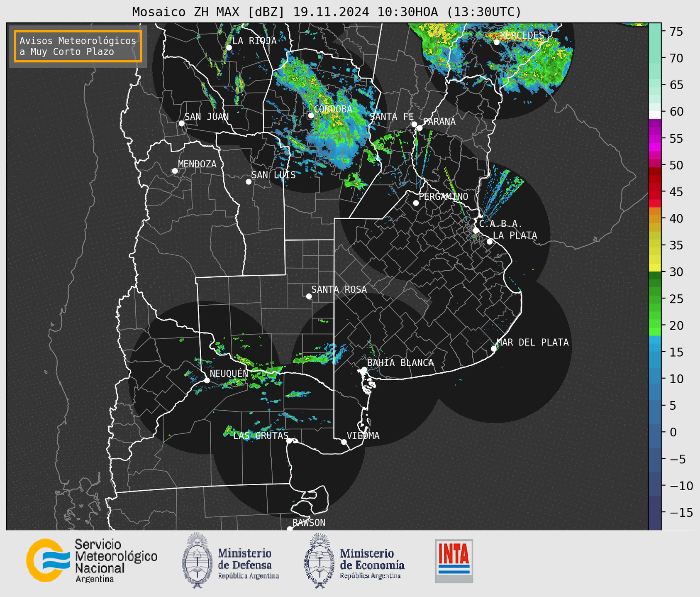700x597 pixels.
Task: Click the mosaic title with date 19.11.2024
Action: [327, 12]
